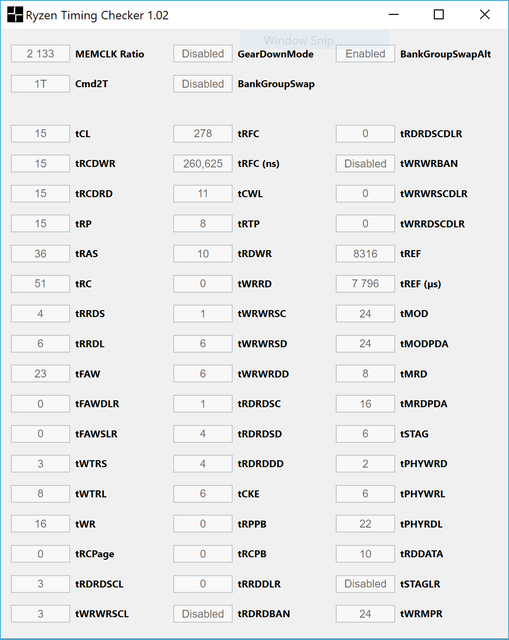The height and width of the screenshot is (640, 509).
Task: Click the tCL value field
Action: pyautogui.click(x=40, y=133)
